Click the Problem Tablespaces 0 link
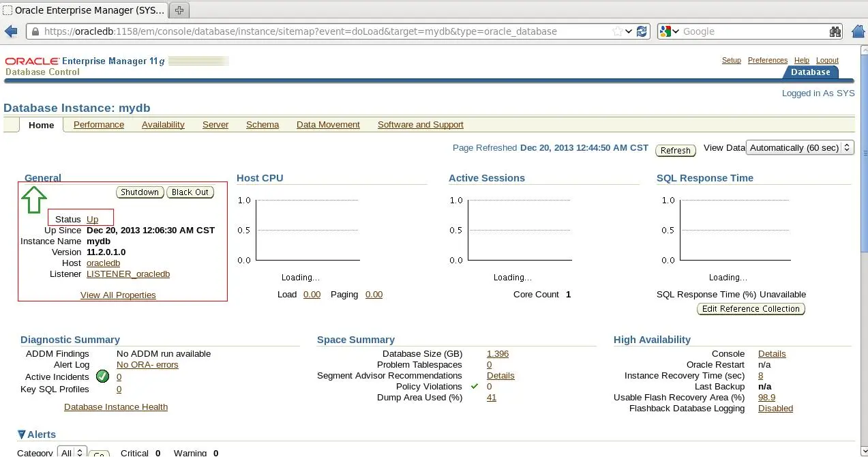868x457 pixels. click(x=489, y=365)
